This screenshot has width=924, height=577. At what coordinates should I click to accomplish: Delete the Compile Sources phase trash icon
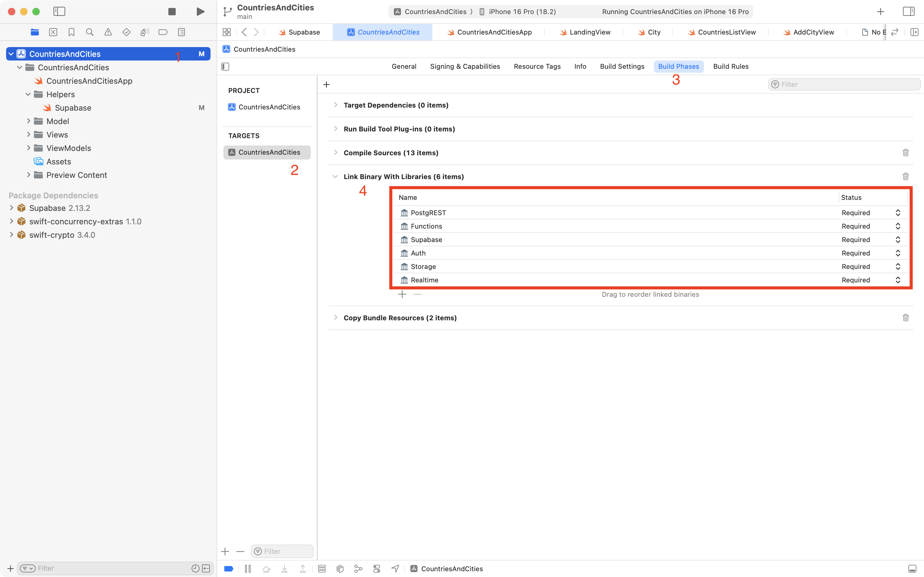(x=905, y=153)
